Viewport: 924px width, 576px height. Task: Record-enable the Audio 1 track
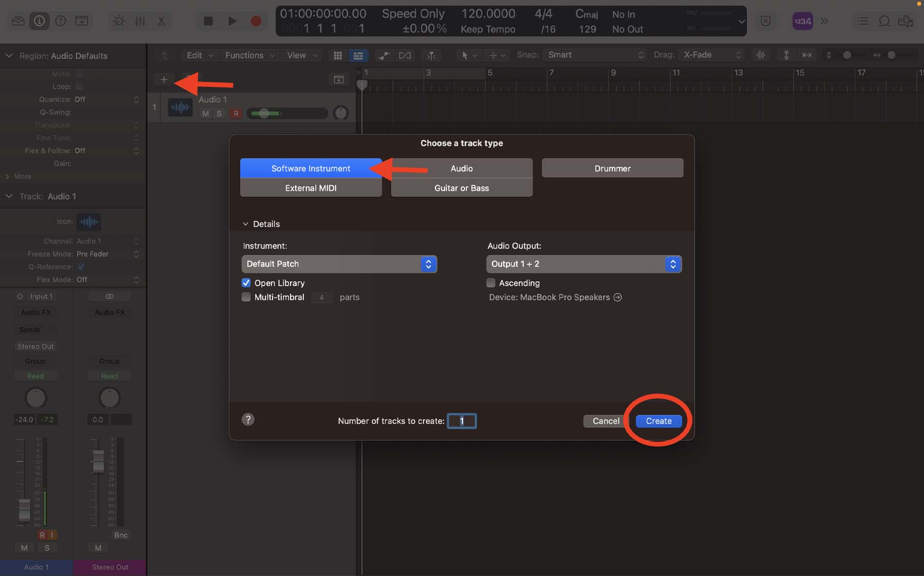[236, 113]
